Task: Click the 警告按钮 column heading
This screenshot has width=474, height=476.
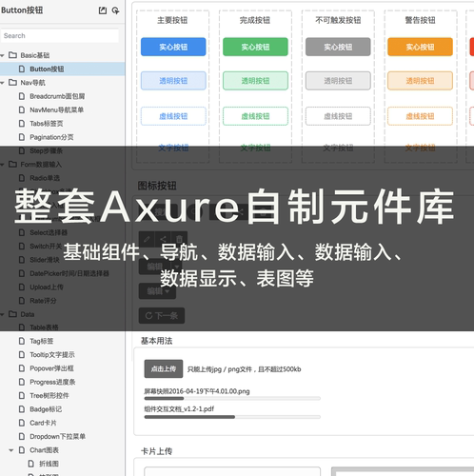Action: coord(420,20)
